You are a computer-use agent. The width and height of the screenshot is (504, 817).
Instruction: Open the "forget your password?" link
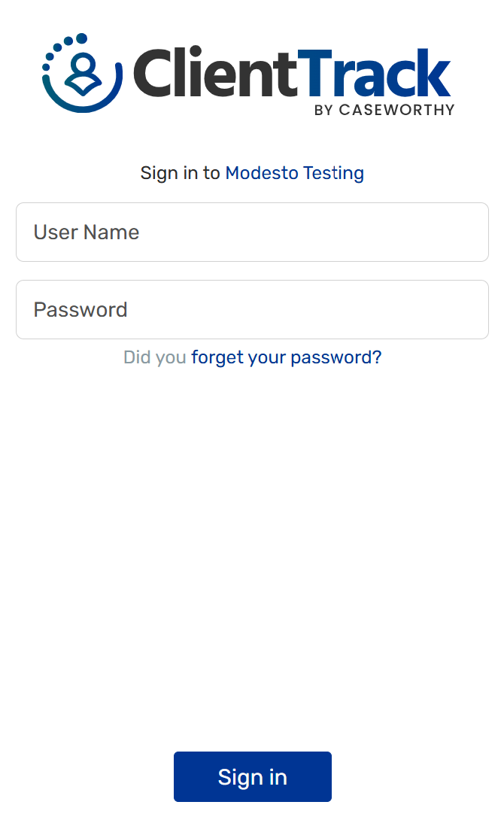[286, 357]
